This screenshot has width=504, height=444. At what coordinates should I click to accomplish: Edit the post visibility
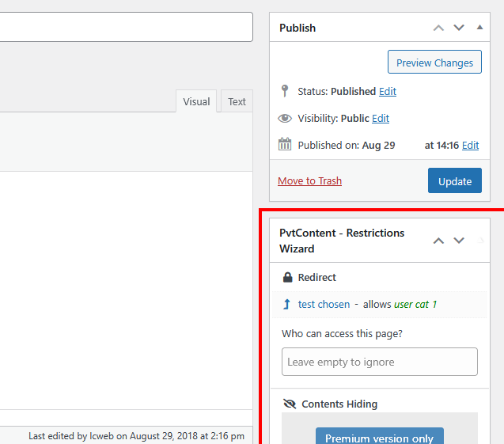tap(381, 118)
